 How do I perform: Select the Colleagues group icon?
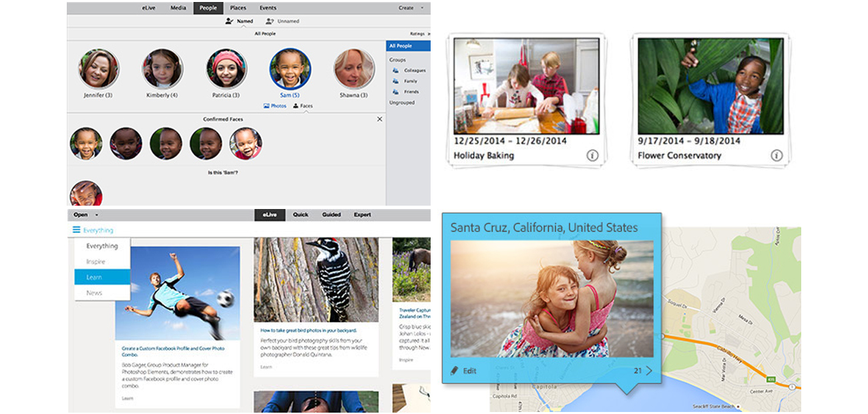(396, 70)
